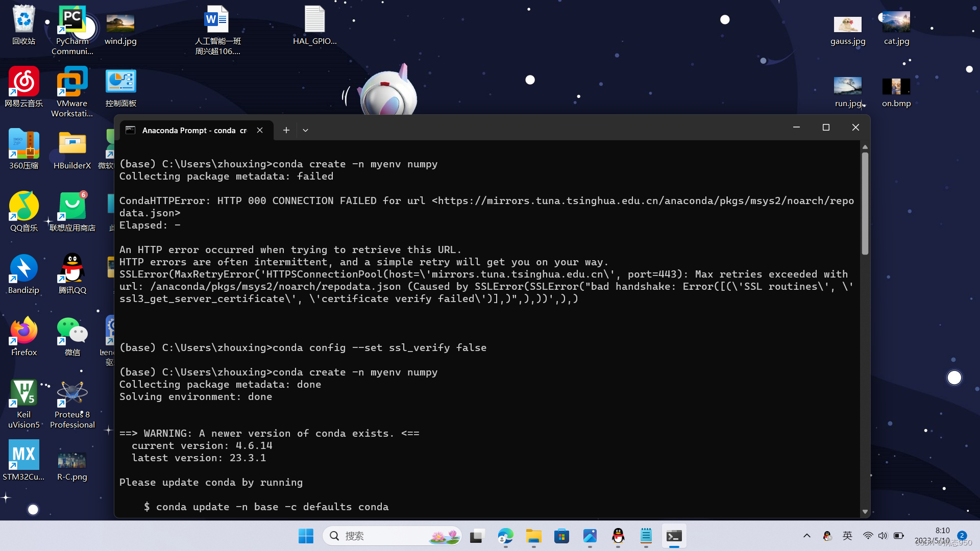Viewport: 980px width, 551px height.
Task: Click scroll down arrow in terminal scrollbar
Action: [x=865, y=511]
